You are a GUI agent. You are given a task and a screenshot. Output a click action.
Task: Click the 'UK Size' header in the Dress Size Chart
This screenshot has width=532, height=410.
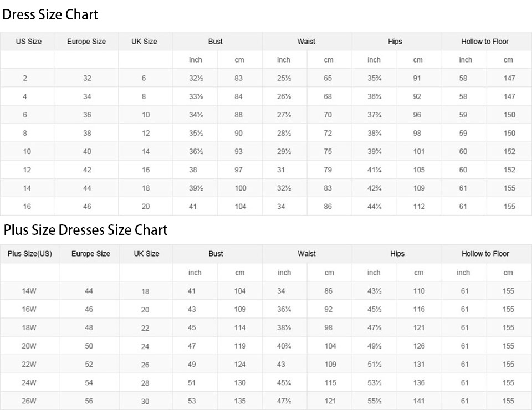click(x=144, y=42)
